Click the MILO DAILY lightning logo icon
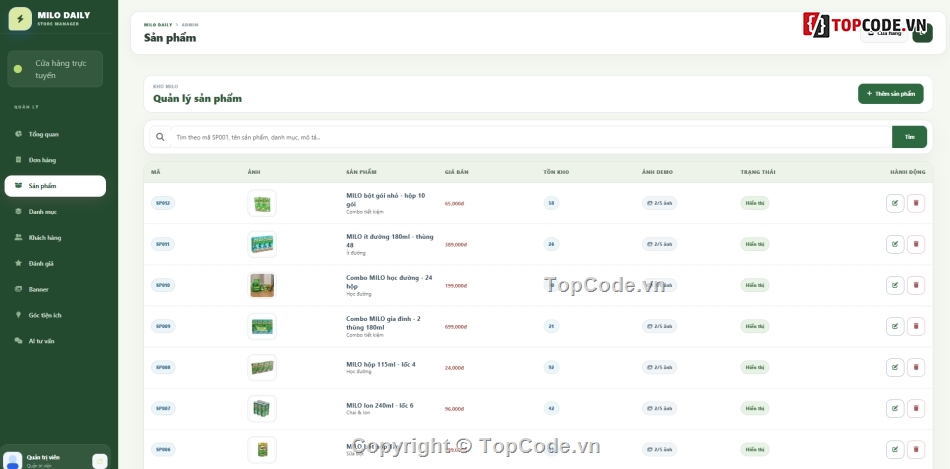 point(20,19)
